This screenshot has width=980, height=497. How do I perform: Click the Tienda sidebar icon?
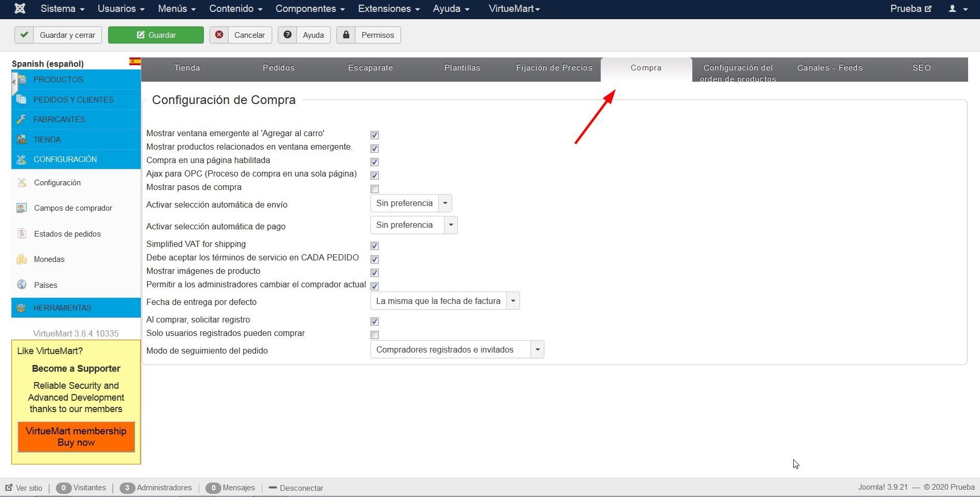pos(22,139)
